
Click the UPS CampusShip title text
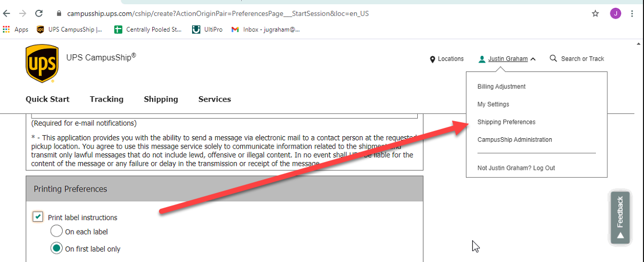click(101, 57)
